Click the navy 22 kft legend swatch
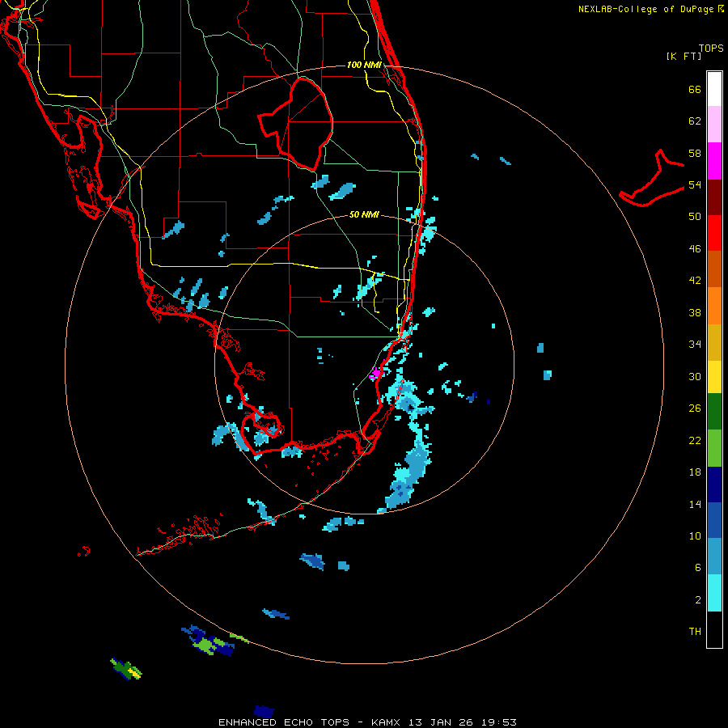Screen dimensions: 728x728 714,485
